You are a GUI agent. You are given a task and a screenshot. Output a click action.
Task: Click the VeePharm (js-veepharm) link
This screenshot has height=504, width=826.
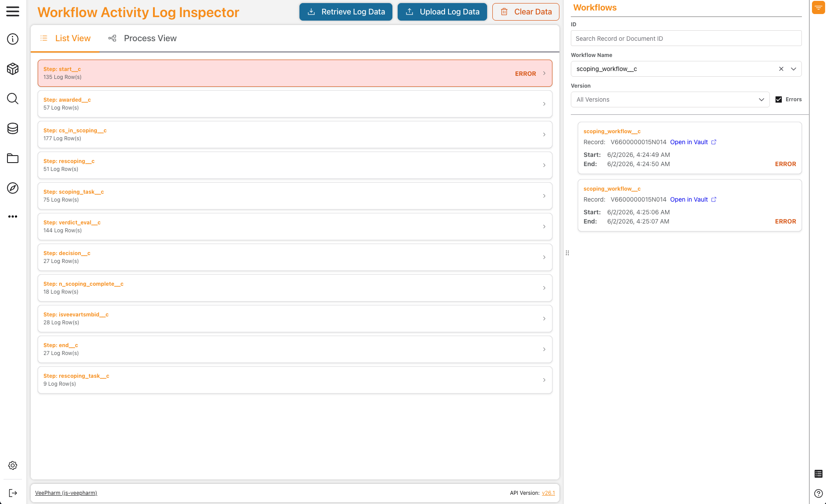click(x=66, y=493)
